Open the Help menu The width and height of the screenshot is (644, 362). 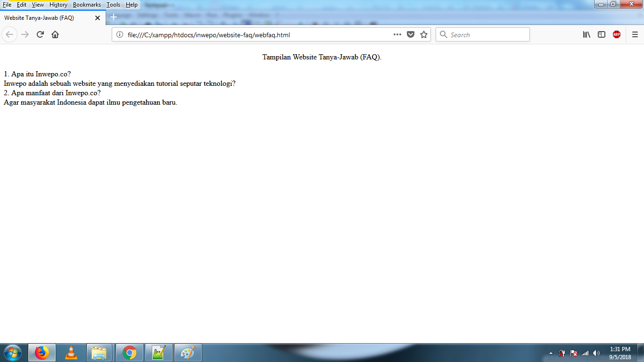[x=132, y=5]
